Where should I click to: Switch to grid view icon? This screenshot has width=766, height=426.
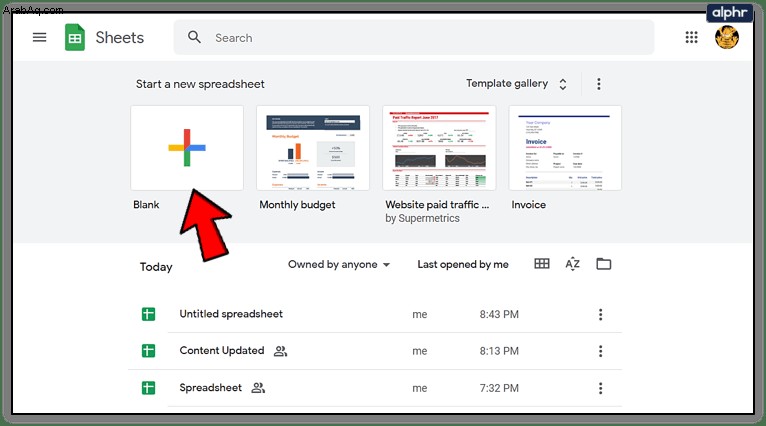pyautogui.click(x=542, y=264)
